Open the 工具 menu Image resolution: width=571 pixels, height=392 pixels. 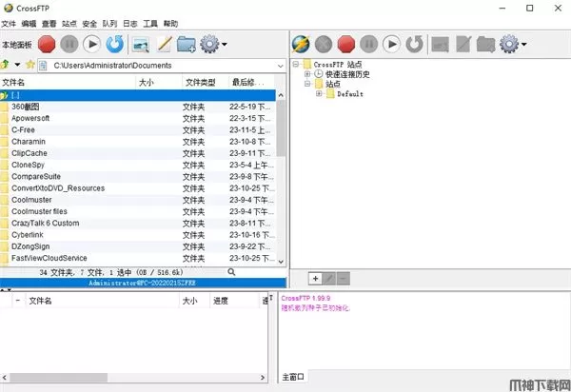150,24
